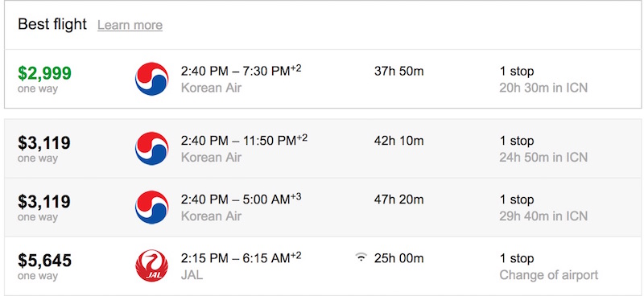The image size is (644, 296).
Task: Select the $2,999 best flight price
Action: pos(44,72)
